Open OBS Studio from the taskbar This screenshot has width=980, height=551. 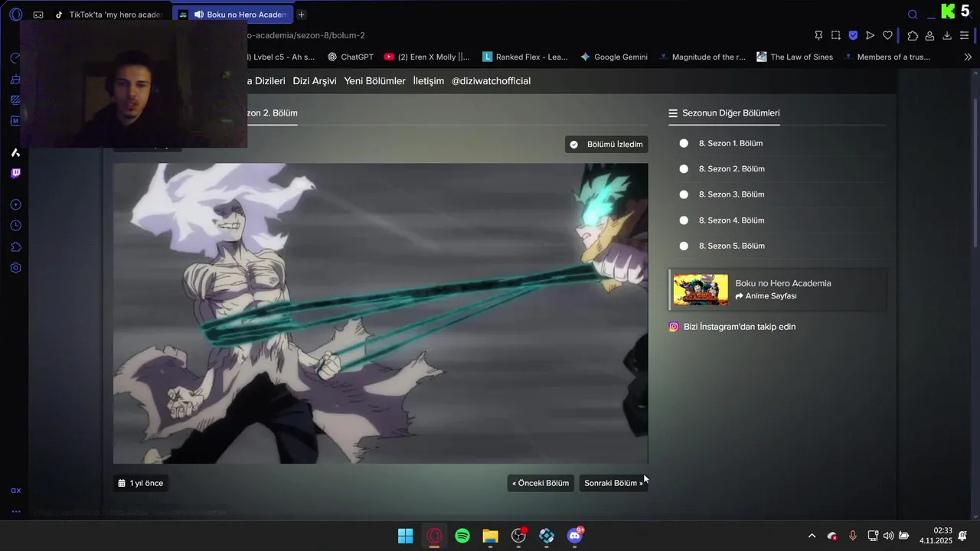(518, 536)
